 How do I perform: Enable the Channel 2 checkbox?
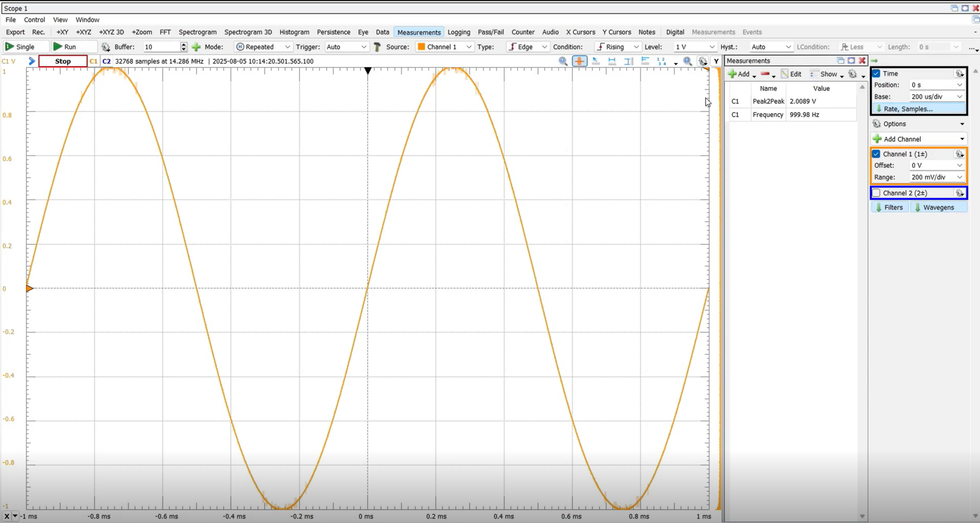[877, 193]
